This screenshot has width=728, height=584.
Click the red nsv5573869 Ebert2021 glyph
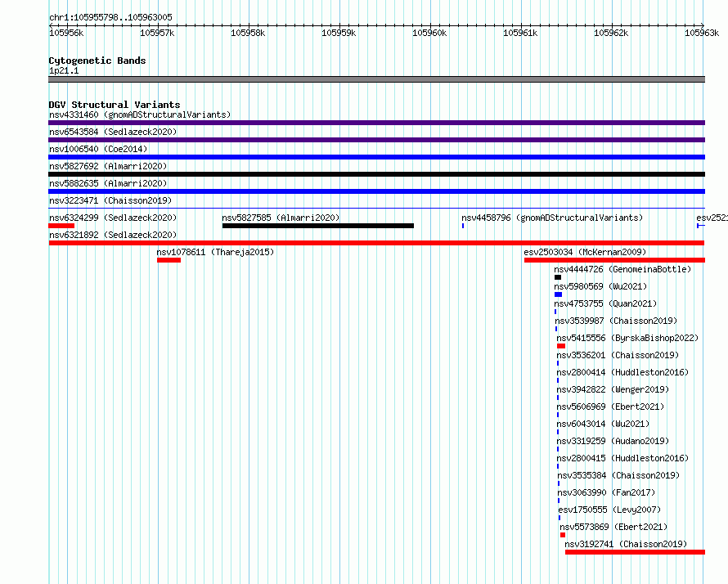563,535
